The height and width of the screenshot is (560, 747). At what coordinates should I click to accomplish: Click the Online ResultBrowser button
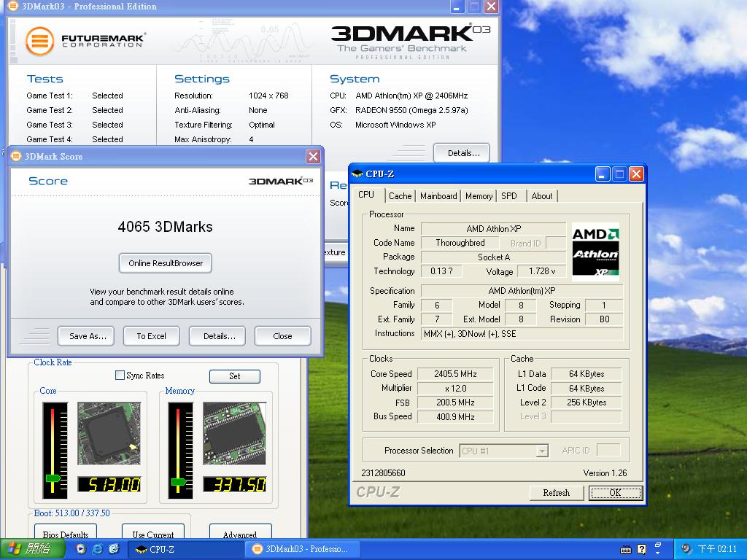[x=166, y=263]
